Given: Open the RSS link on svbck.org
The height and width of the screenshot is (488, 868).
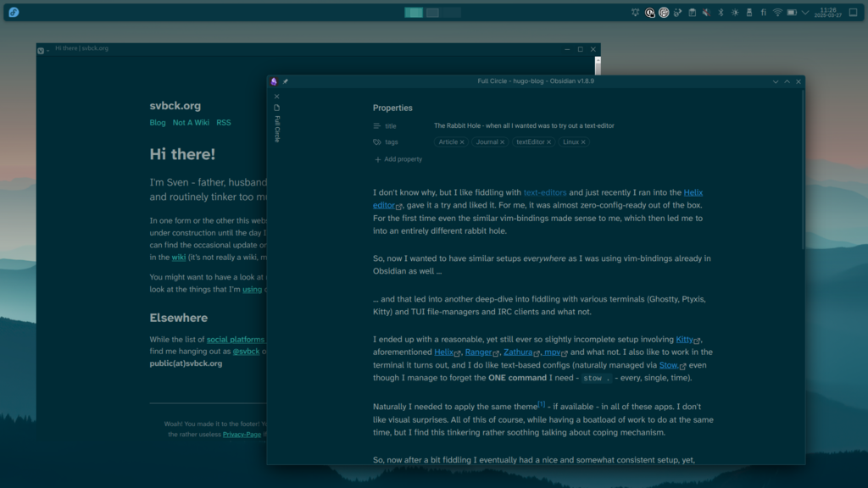Looking at the screenshot, I should coord(223,122).
